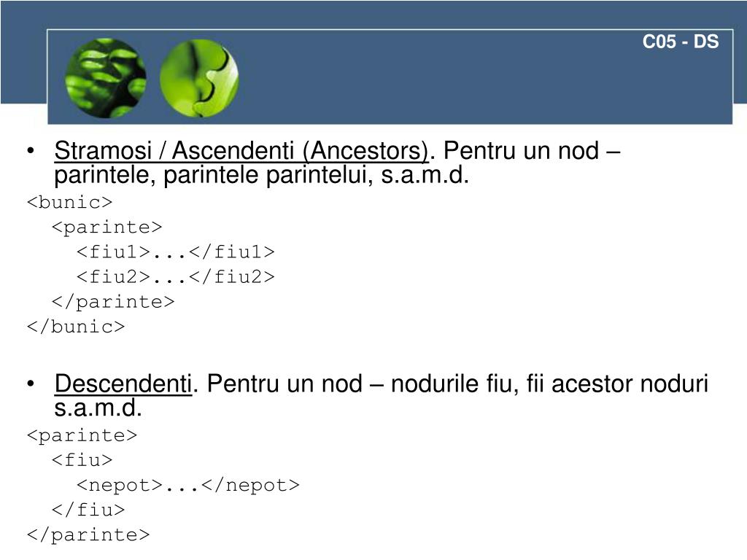Image resolution: width=747 pixels, height=560 pixels.
Task: Click the opening <bunic> tag
Action: pos(69,203)
